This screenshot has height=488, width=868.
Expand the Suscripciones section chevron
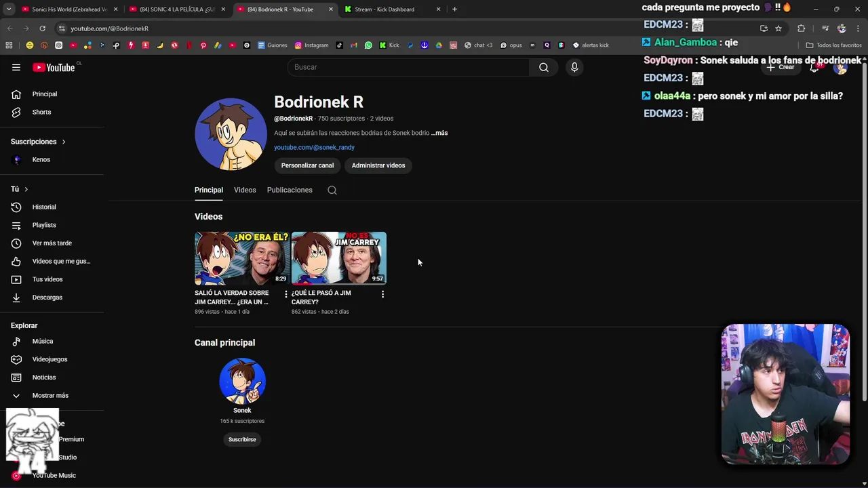(x=64, y=142)
